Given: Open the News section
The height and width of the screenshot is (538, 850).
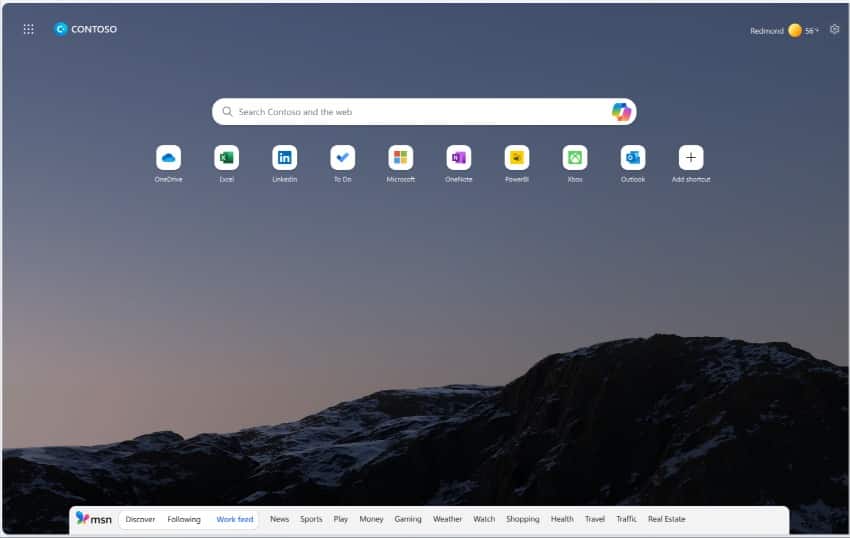Looking at the screenshot, I should point(280,520).
